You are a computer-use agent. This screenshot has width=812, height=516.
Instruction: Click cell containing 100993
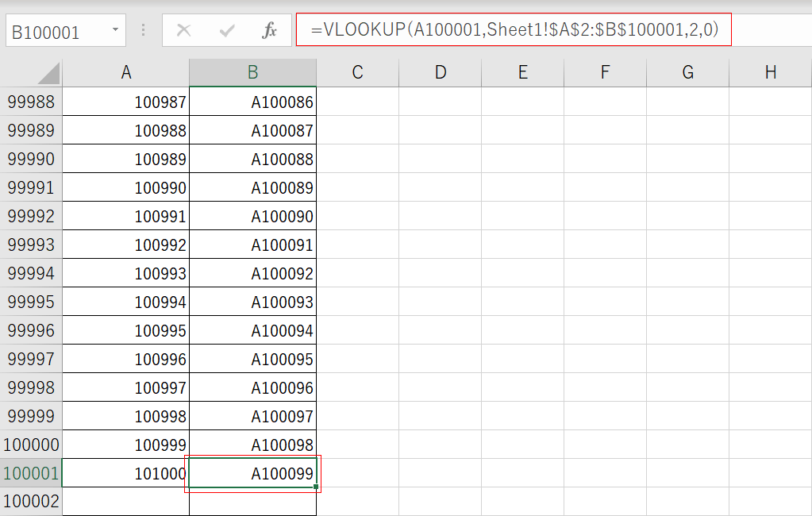click(x=126, y=273)
